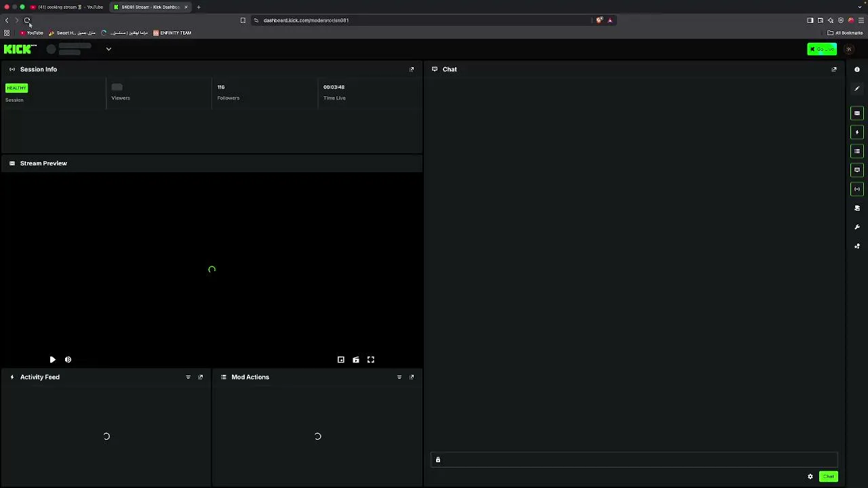The width and height of the screenshot is (868, 488).
Task: Click the sidebar pencil edit icon
Action: pos(857,88)
